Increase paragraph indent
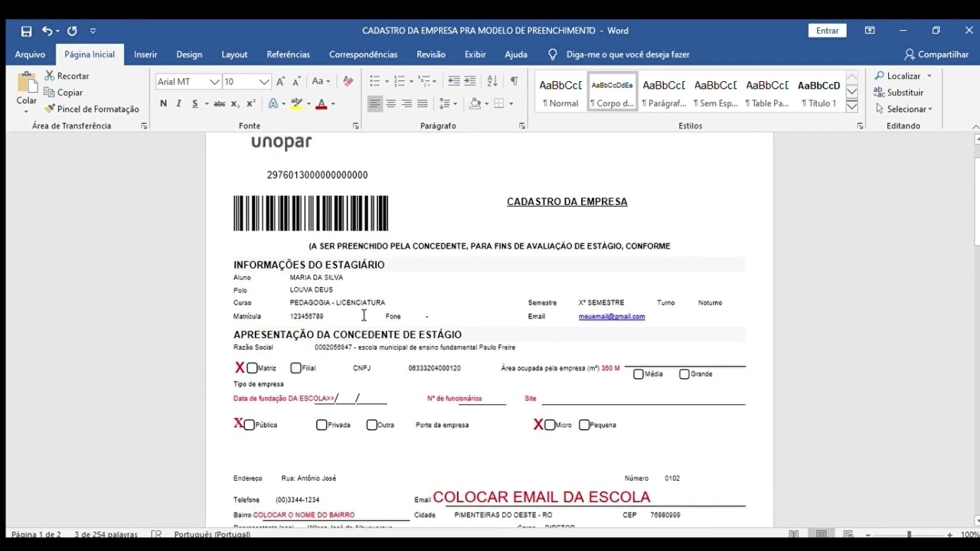 pyautogui.click(x=470, y=81)
